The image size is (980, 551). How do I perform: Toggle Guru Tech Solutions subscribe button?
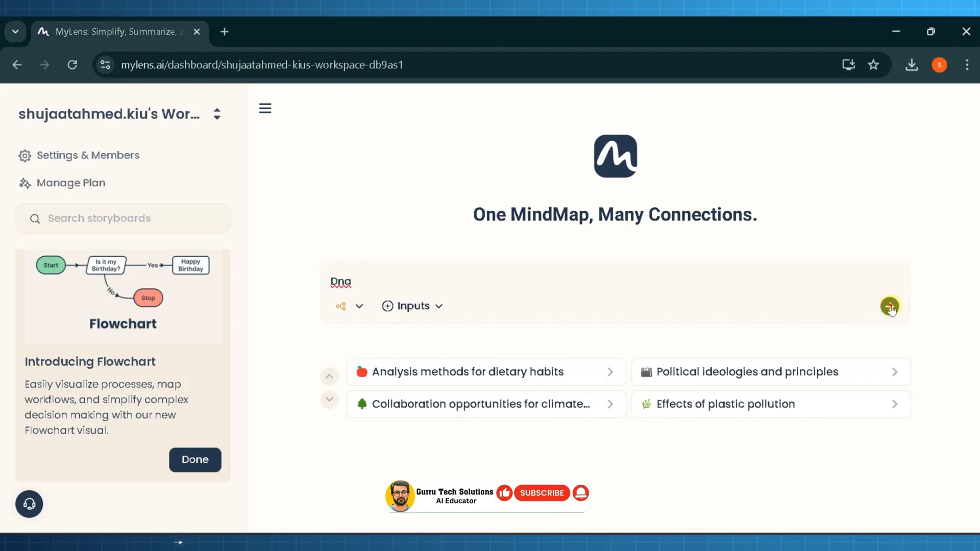point(542,492)
